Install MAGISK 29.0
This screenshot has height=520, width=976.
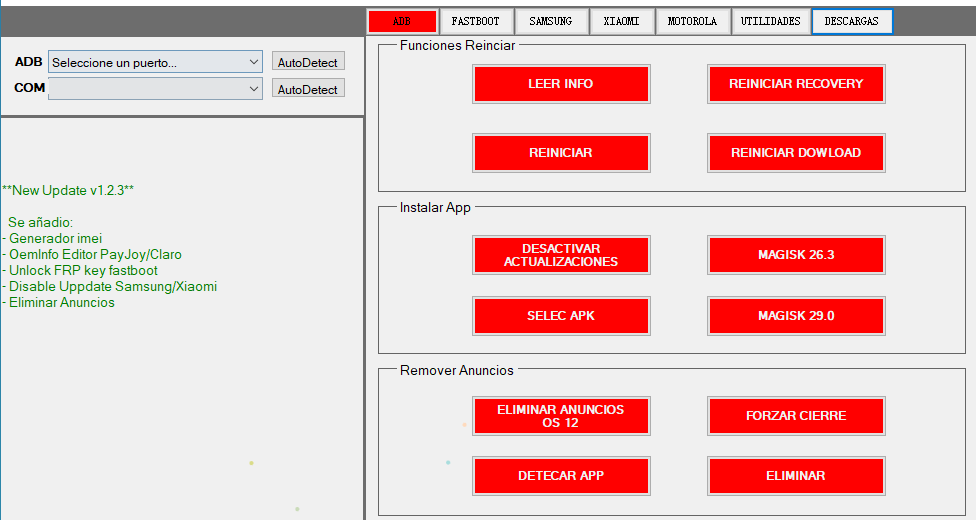point(796,316)
